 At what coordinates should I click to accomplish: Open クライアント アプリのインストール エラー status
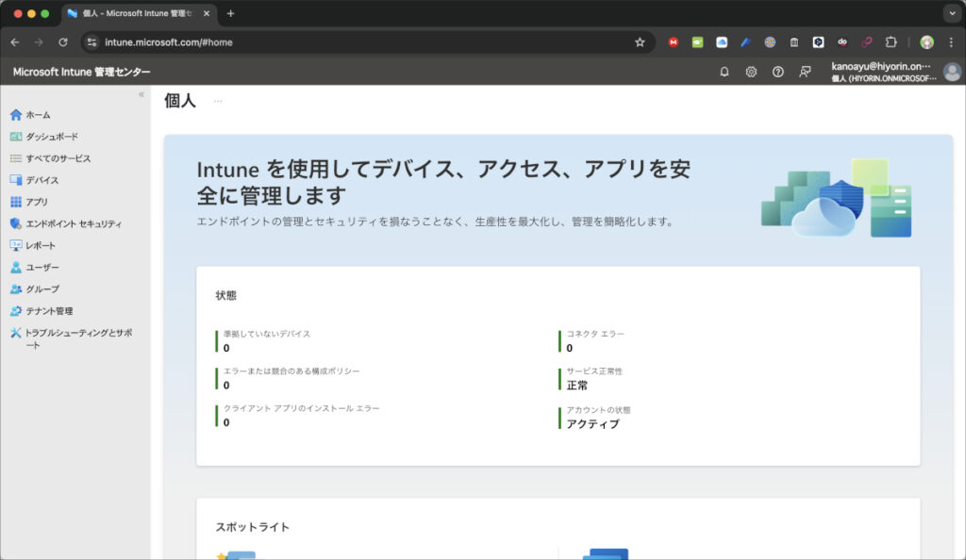297,416
